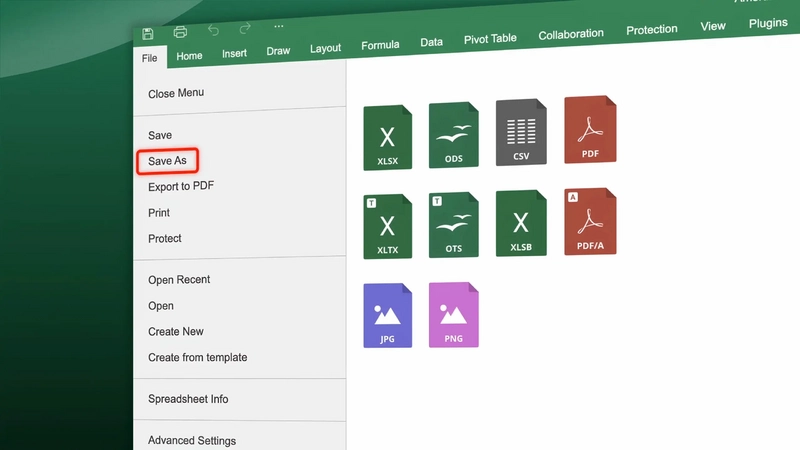
Task: Click Close Menu in the file panel
Action: [x=176, y=93]
